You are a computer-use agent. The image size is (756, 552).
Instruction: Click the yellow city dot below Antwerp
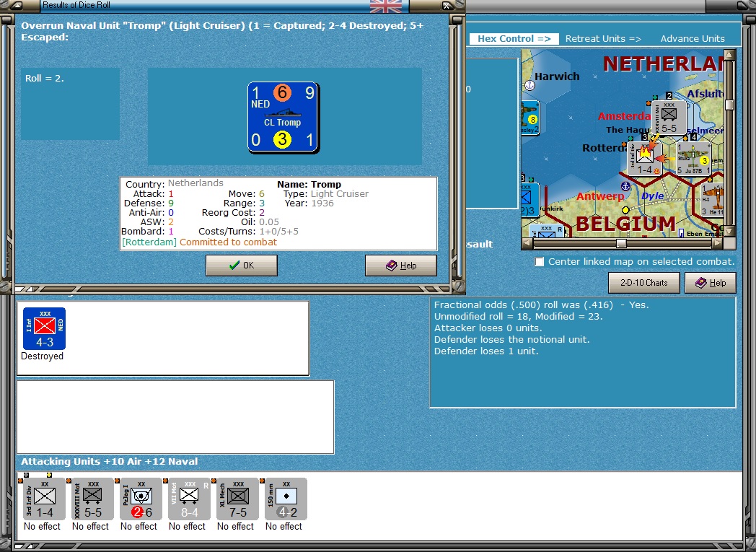pyautogui.click(x=625, y=210)
